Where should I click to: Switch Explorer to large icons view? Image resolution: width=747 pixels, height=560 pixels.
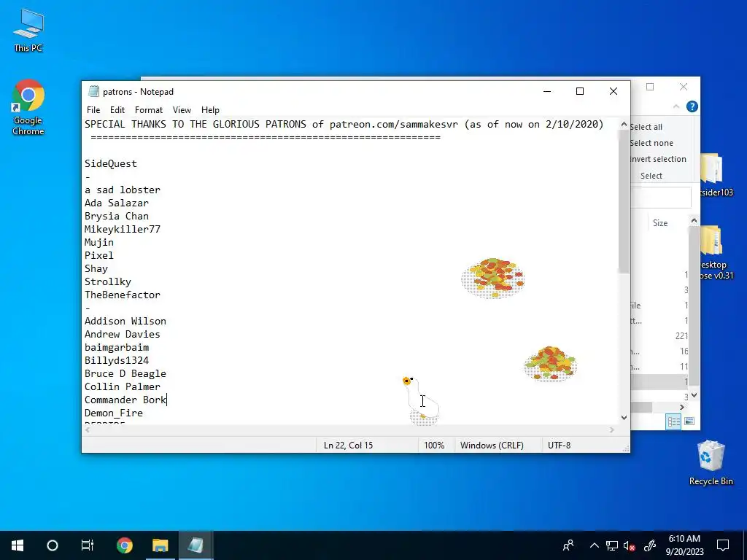point(689,421)
